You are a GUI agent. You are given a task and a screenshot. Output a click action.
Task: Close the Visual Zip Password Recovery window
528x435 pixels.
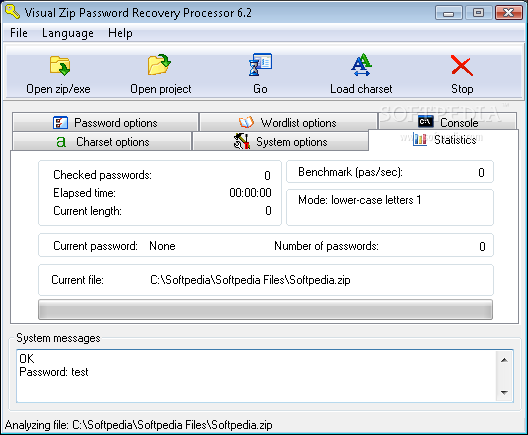pyautogui.click(x=508, y=13)
